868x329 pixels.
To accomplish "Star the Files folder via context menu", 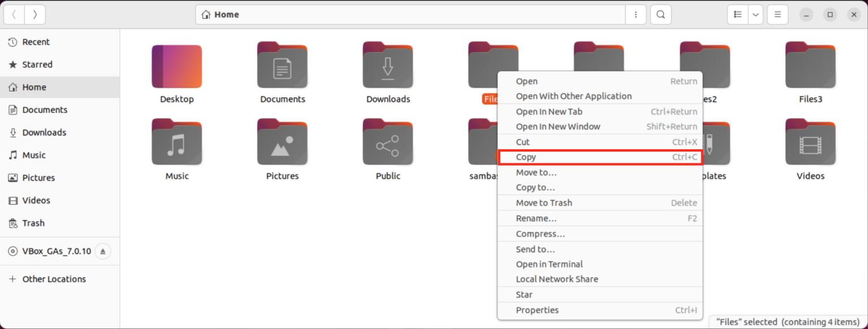I will (x=523, y=294).
